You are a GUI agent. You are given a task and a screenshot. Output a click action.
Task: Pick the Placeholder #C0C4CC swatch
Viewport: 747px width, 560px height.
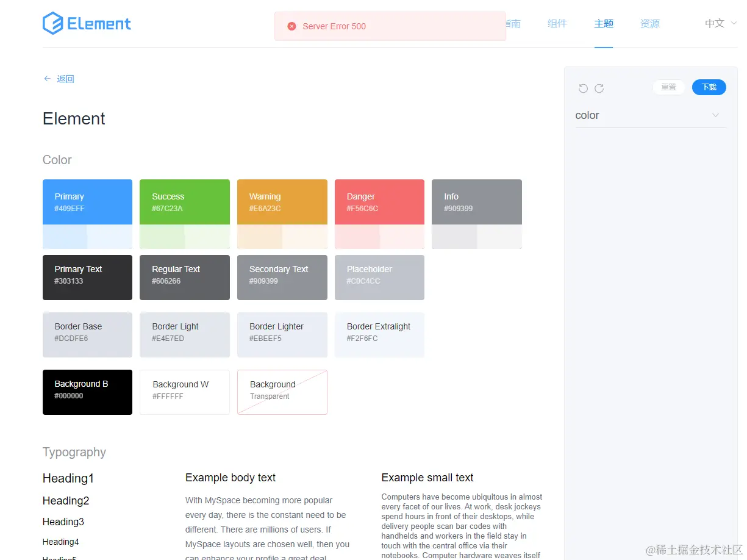point(379,278)
